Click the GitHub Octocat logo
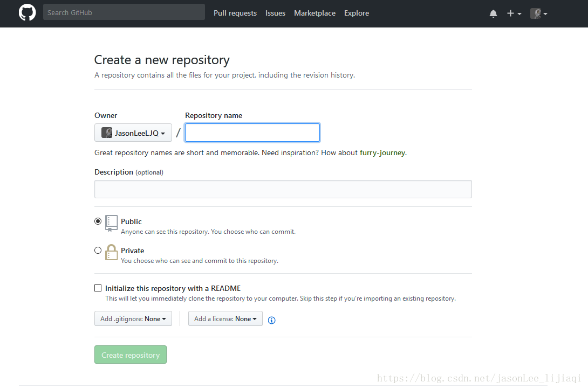This screenshot has height=389, width=588. pos(28,13)
